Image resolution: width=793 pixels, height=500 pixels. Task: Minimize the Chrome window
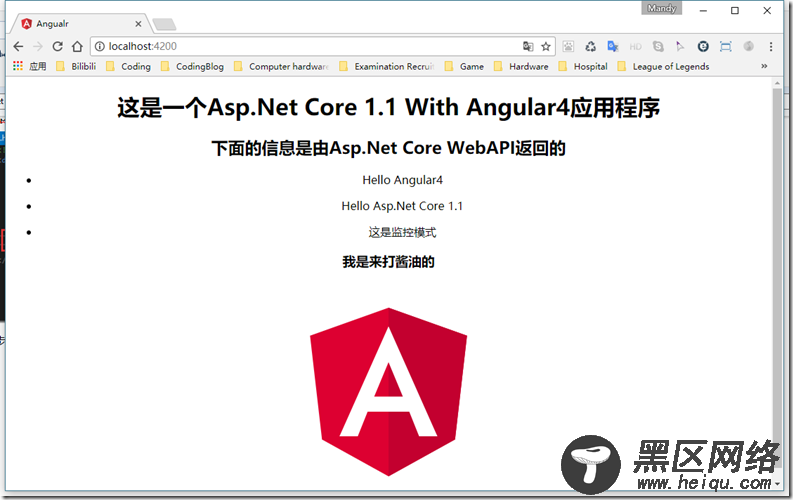click(703, 11)
